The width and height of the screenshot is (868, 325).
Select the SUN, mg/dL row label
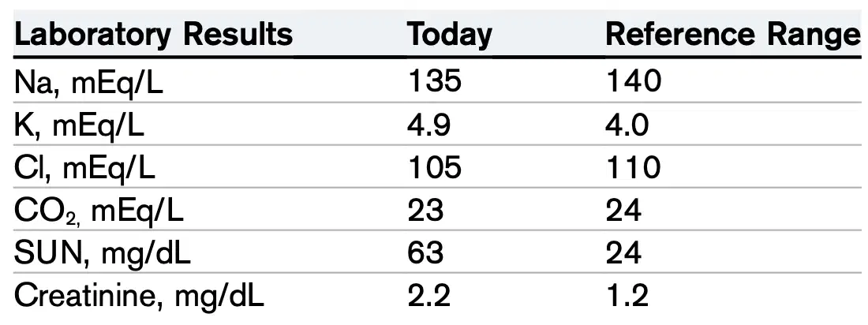point(103,253)
